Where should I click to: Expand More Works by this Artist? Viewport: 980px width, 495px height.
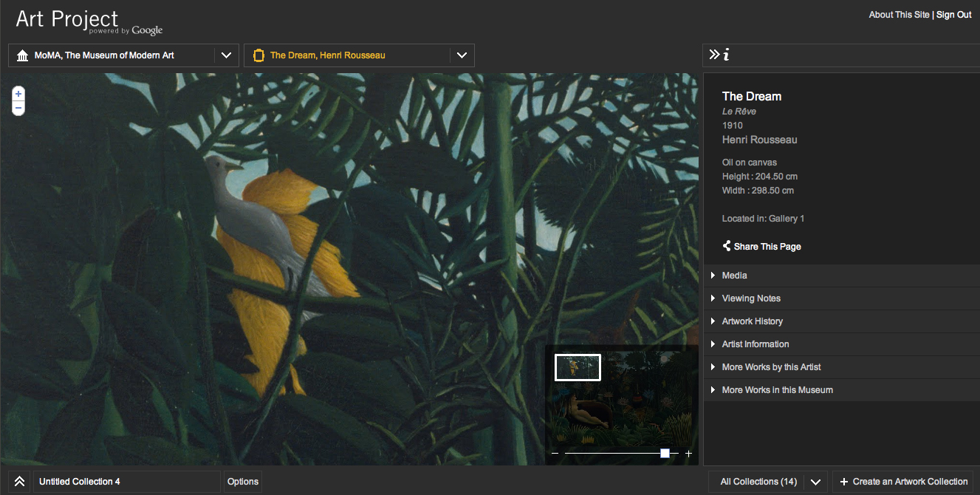coord(841,367)
